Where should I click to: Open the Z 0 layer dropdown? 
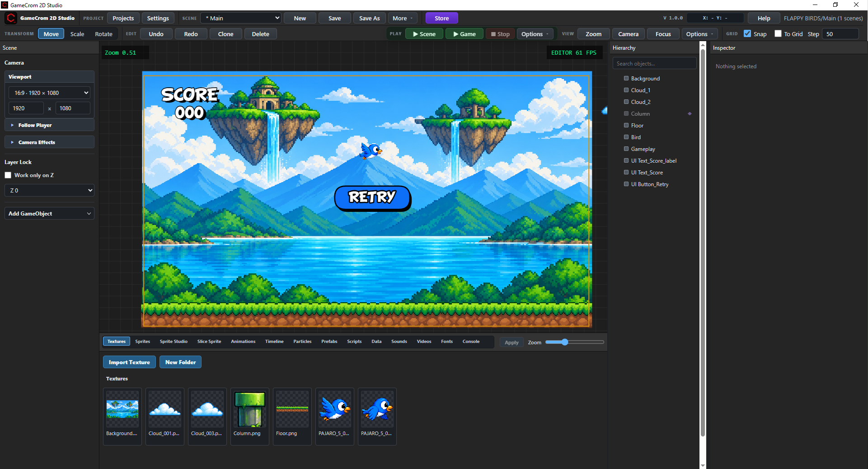[49, 190]
